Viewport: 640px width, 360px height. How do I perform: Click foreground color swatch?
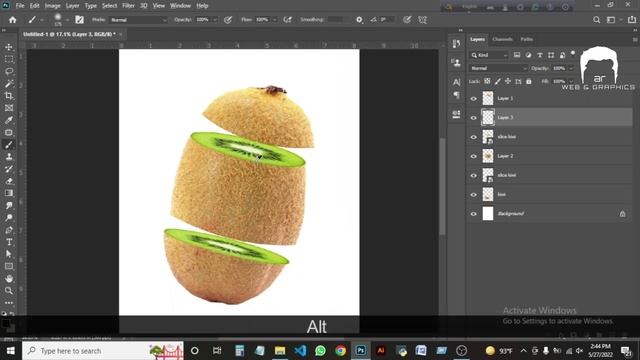[5, 323]
